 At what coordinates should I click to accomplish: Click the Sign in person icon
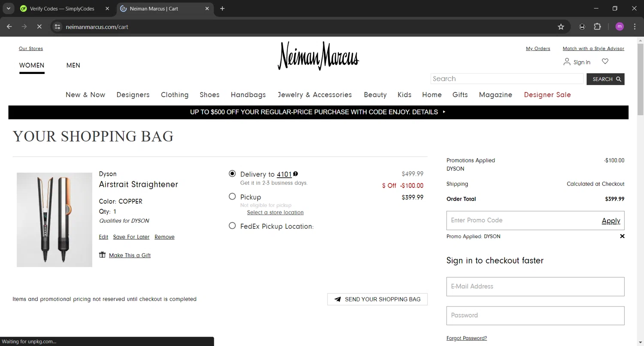[x=567, y=62]
